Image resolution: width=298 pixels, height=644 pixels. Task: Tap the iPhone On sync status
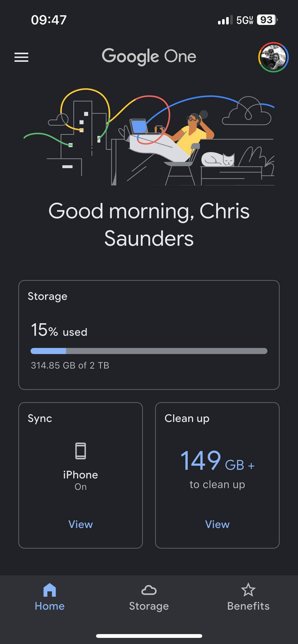point(80,480)
